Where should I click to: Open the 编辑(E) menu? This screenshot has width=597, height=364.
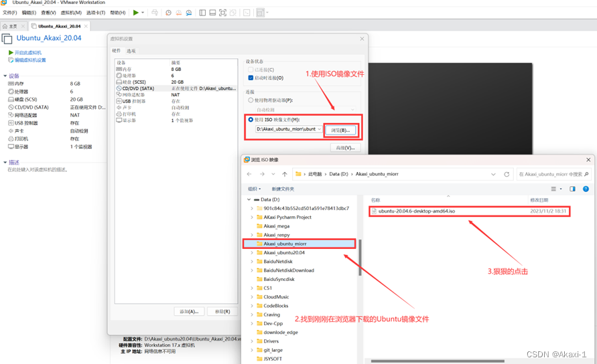pyautogui.click(x=29, y=13)
